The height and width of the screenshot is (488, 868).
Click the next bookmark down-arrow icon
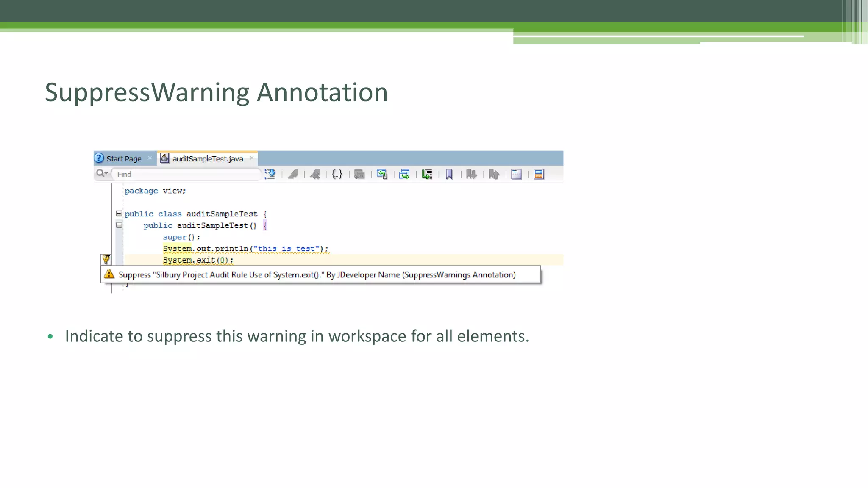point(471,174)
